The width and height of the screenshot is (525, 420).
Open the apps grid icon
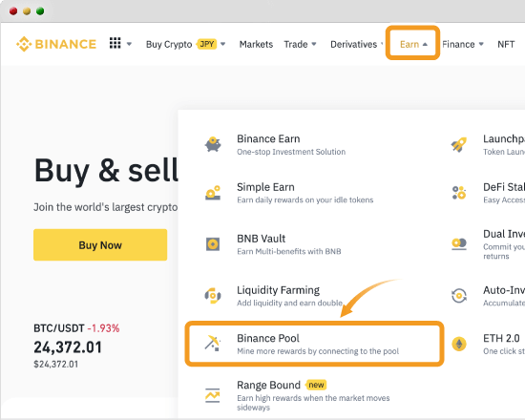pyautogui.click(x=115, y=43)
